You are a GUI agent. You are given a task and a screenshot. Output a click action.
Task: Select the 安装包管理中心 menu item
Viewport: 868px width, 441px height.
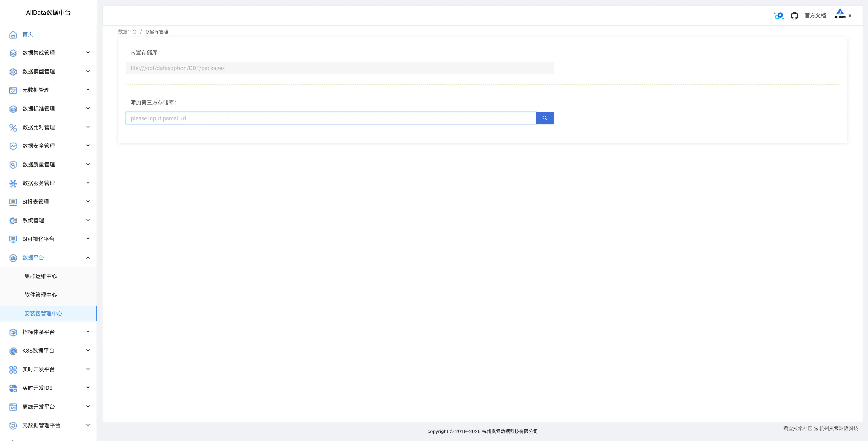(43, 314)
